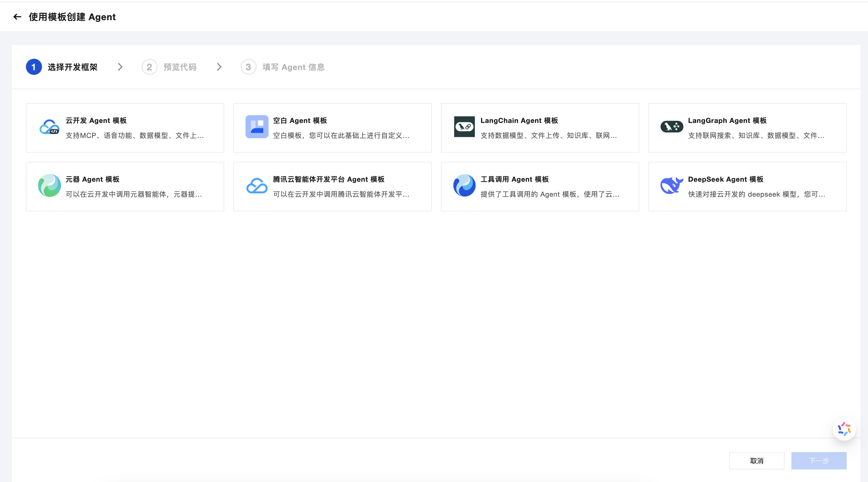This screenshot has width=868, height=482.
Task: Click chevron between steps 2 and 3
Action: click(x=219, y=67)
